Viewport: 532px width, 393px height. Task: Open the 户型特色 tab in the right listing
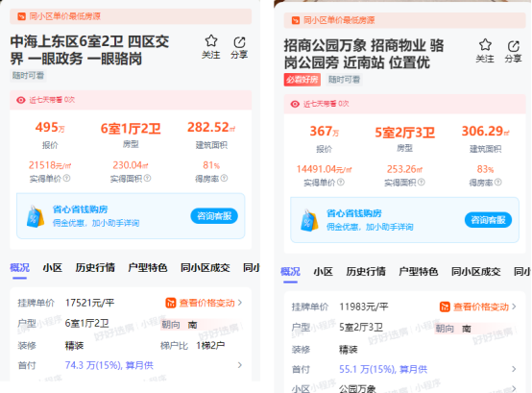pos(419,272)
